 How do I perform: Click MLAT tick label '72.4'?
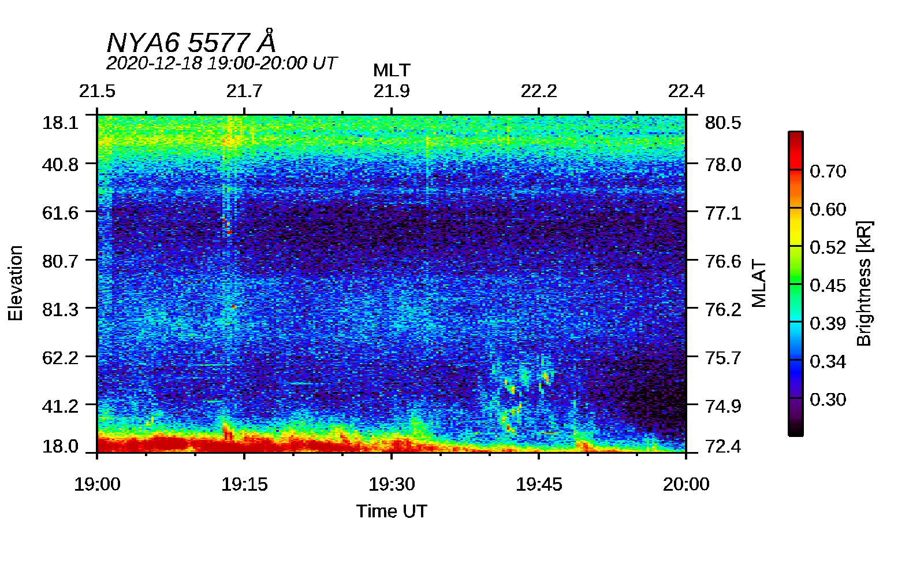[723, 446]
